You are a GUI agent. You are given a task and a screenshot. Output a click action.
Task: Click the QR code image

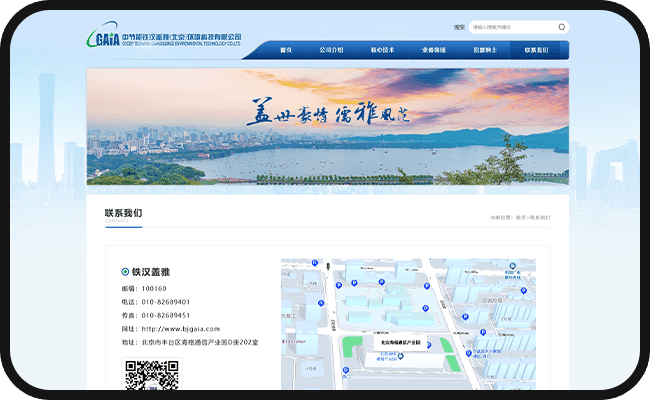[x=150, y=376]
